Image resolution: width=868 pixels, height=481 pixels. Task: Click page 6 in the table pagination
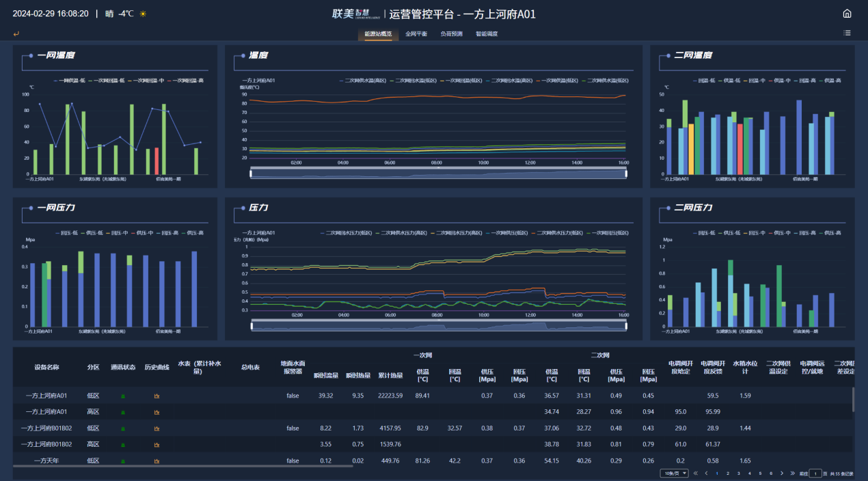pos(771,473)
